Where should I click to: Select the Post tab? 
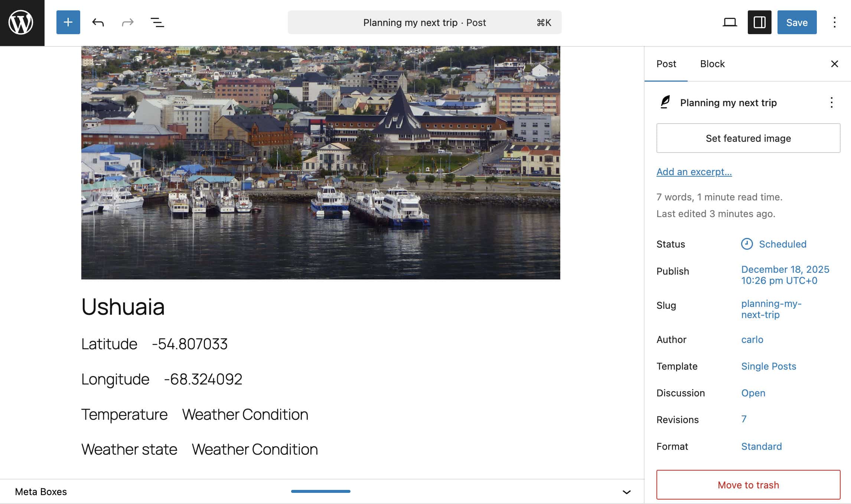[x=666, y=64]
